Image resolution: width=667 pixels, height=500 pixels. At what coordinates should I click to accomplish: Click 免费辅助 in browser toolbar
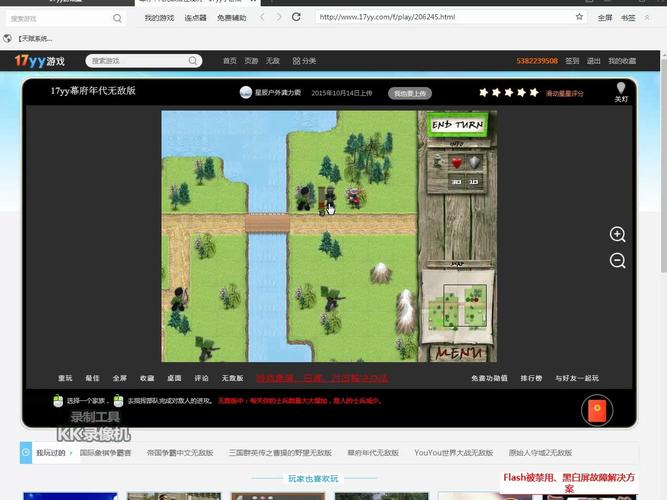[232, 18]
